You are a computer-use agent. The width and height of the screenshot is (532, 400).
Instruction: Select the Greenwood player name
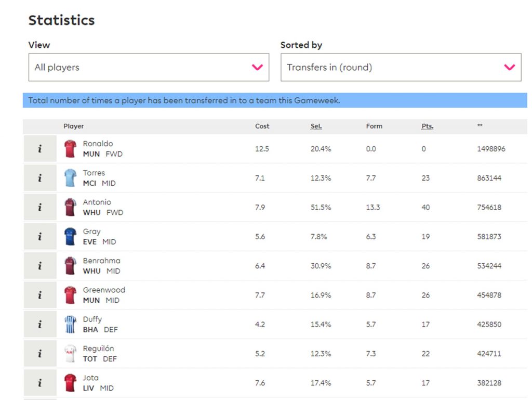click(x=104, y=290)
